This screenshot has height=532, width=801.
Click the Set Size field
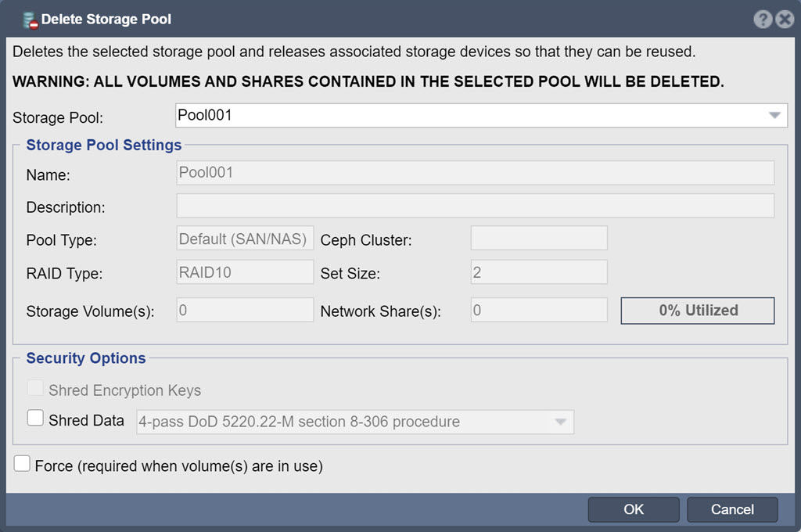[x=539, y=272]
